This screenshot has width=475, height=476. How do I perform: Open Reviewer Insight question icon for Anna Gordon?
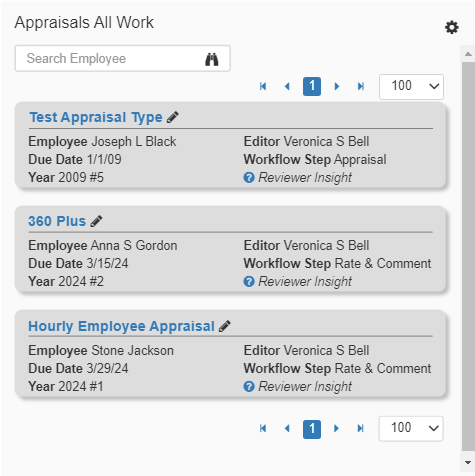[249, 282]
